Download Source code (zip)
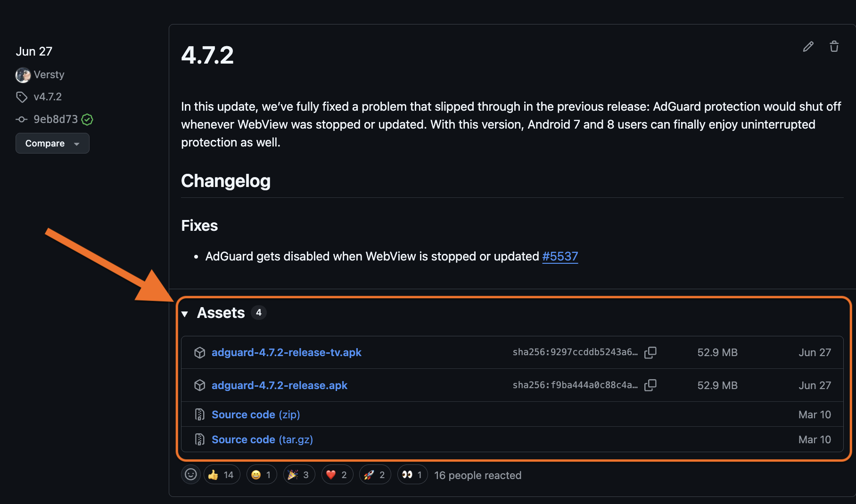 255,415
